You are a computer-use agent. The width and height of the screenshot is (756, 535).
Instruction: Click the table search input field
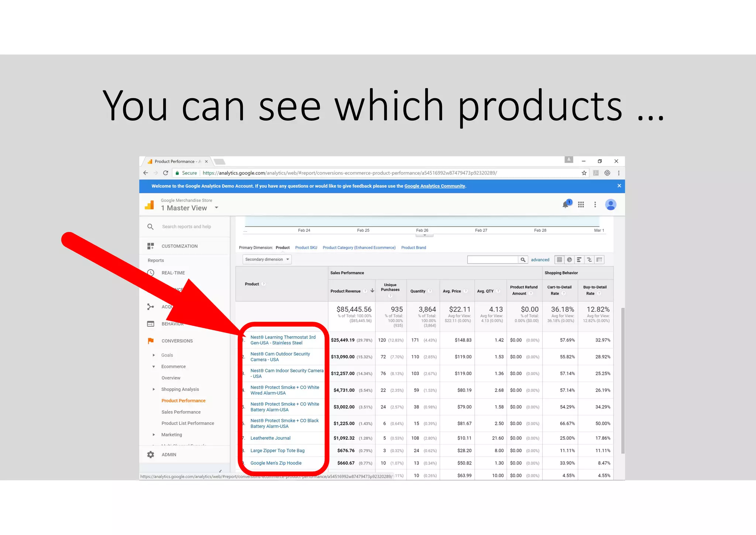pyautogui.click(x=493, y=260)
